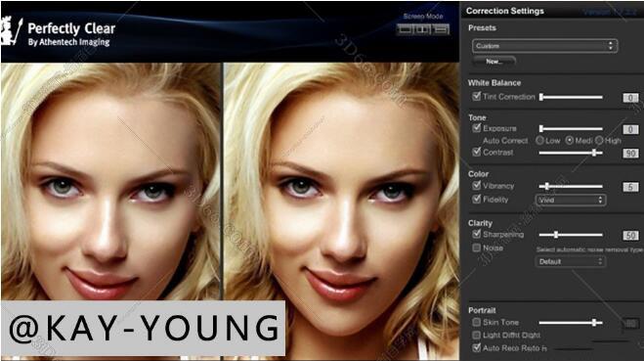The height and width of the screenshot is (361, 644).
Task: Click the New preset button
Action: click(x=494, y=62)
